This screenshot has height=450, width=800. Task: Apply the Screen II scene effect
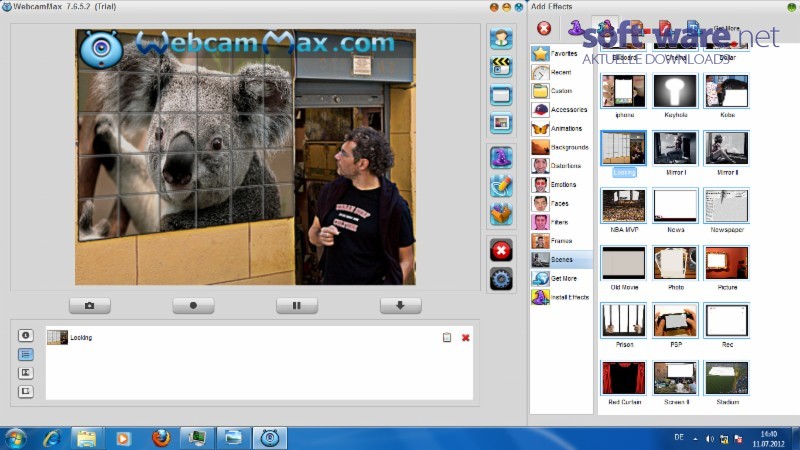[675, 378]
